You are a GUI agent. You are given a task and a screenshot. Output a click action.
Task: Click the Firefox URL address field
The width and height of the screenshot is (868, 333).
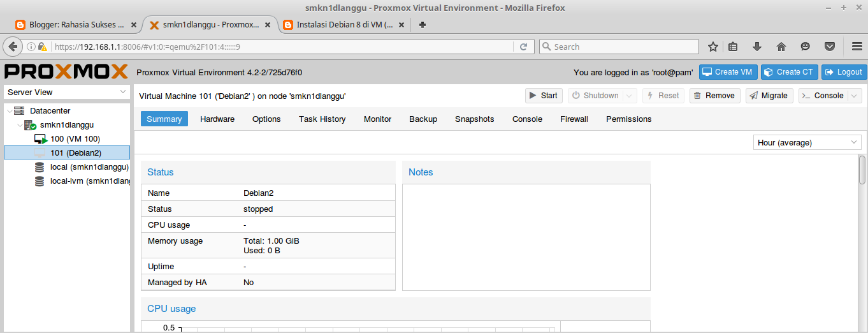click(x=280, y=47)
